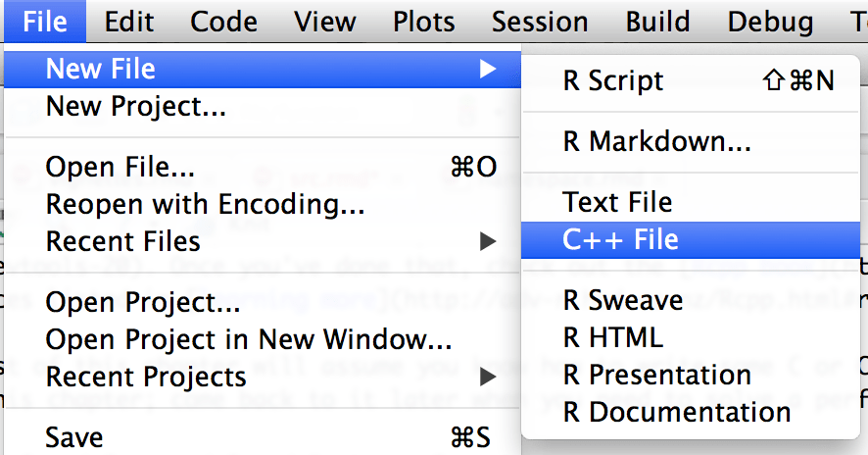Create a new R Sweave file
The height and width of the screenshot is (455, 868).
691,300
